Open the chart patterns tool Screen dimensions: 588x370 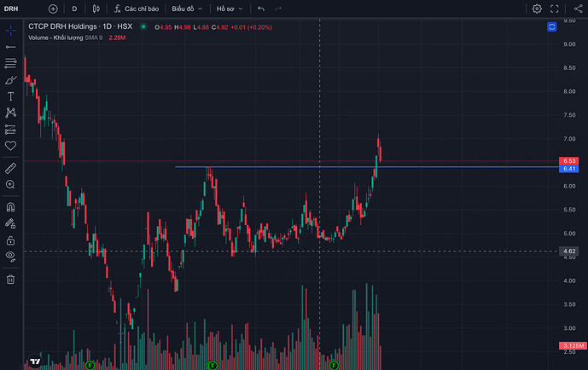pyautogui.click(x=10, y=113)
